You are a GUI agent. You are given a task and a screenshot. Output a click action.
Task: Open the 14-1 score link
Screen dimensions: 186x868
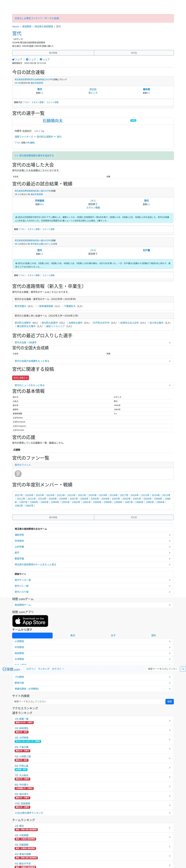click(x=93, y=201)
